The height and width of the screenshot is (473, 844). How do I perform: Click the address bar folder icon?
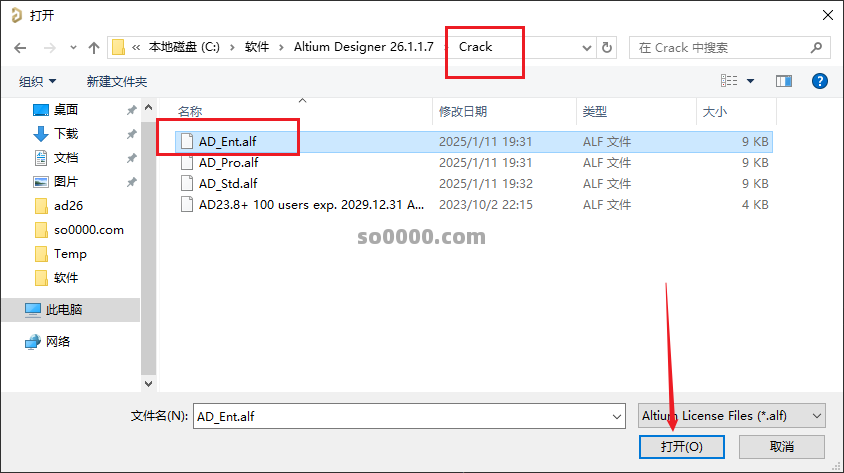pos(118,47)
